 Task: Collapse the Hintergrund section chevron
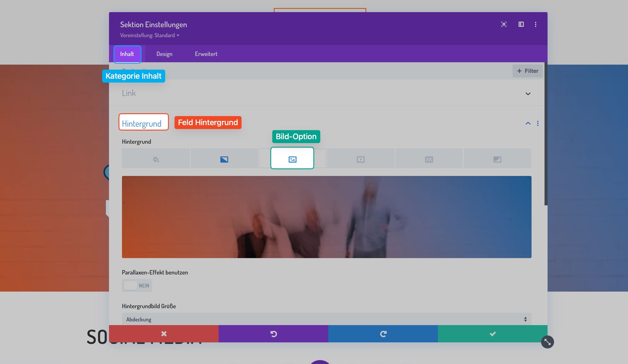pyautogui.click(x=528, y=123)
